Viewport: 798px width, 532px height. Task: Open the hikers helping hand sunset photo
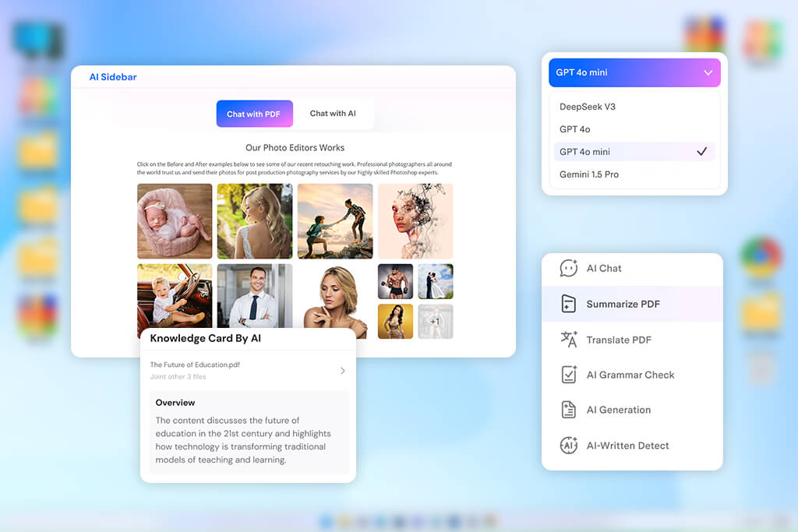[335, 221]
